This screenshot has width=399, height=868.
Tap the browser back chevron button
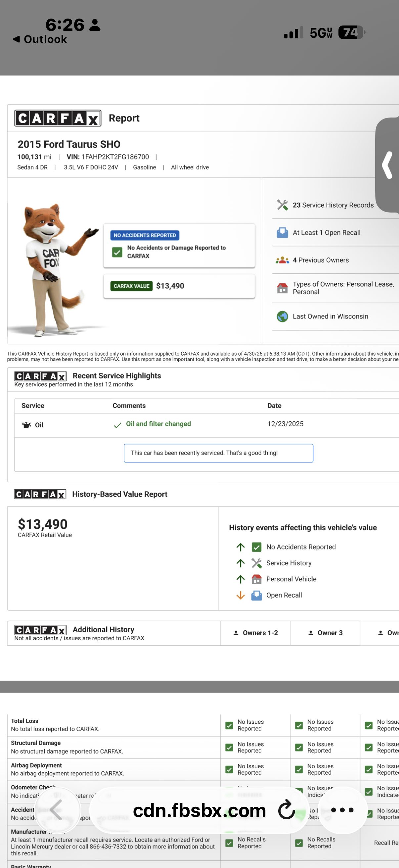coord(56,810)
